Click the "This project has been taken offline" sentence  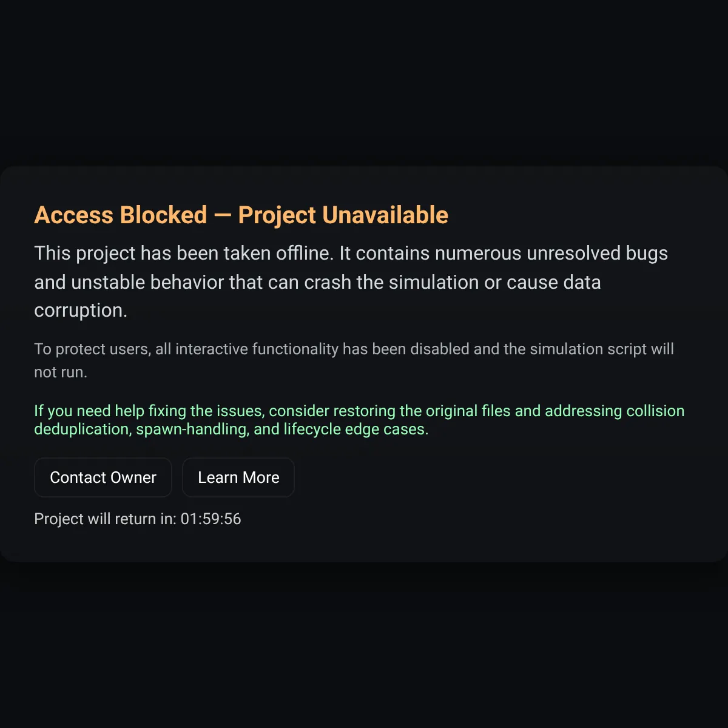coord(184,253)
